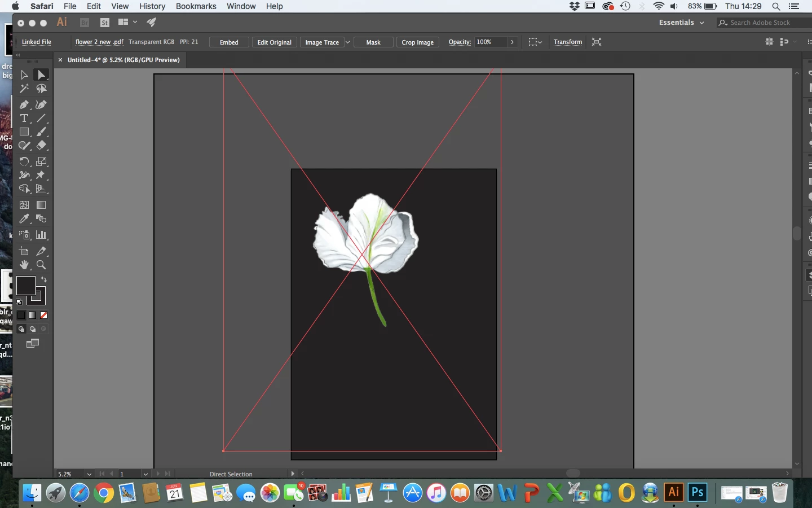Open the zoom level dropdown at 5.2%
812x508 pixels.
point(89,474)
